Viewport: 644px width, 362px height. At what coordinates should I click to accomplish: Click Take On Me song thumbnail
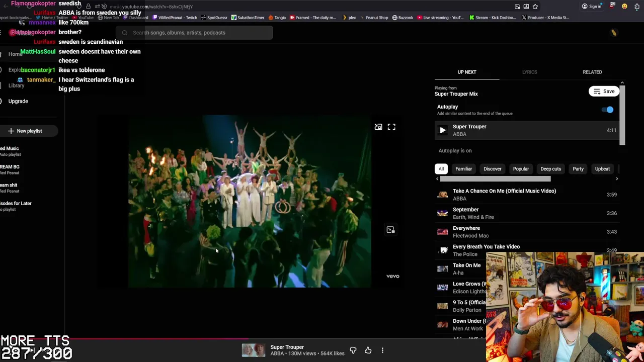click(442, 269)
